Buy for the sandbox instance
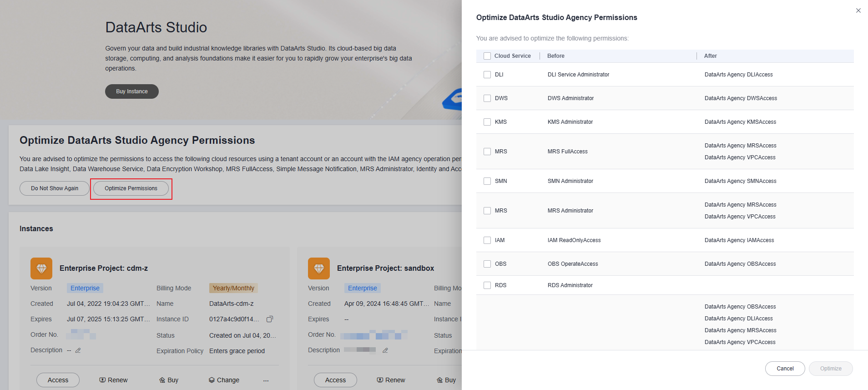The image size is (868, 390). 446,380
